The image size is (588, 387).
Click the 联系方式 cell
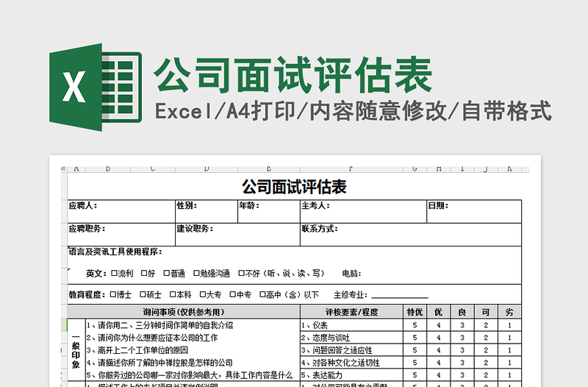point(411,235)
